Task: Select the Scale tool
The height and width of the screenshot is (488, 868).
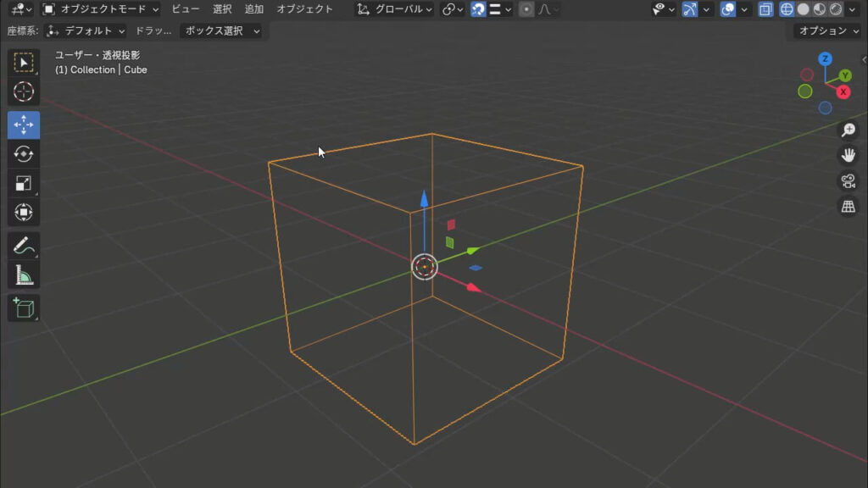Action: click(x=23, y=183)
